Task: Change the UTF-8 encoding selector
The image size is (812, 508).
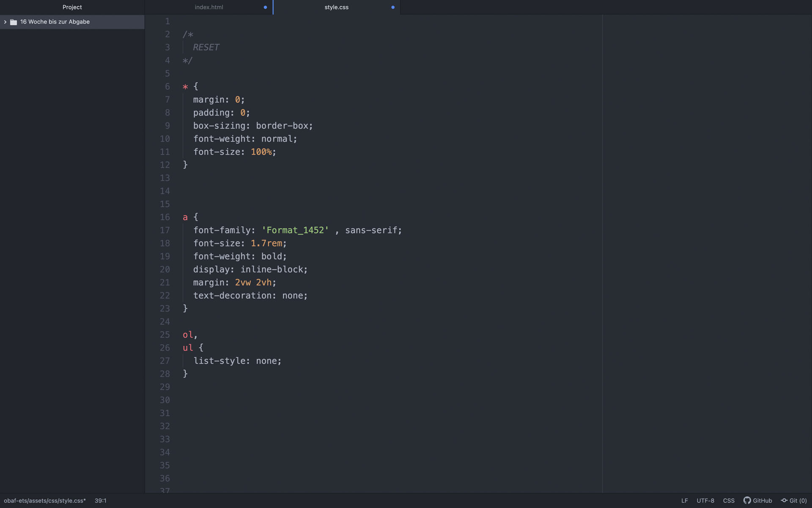Action: point(705,500)
